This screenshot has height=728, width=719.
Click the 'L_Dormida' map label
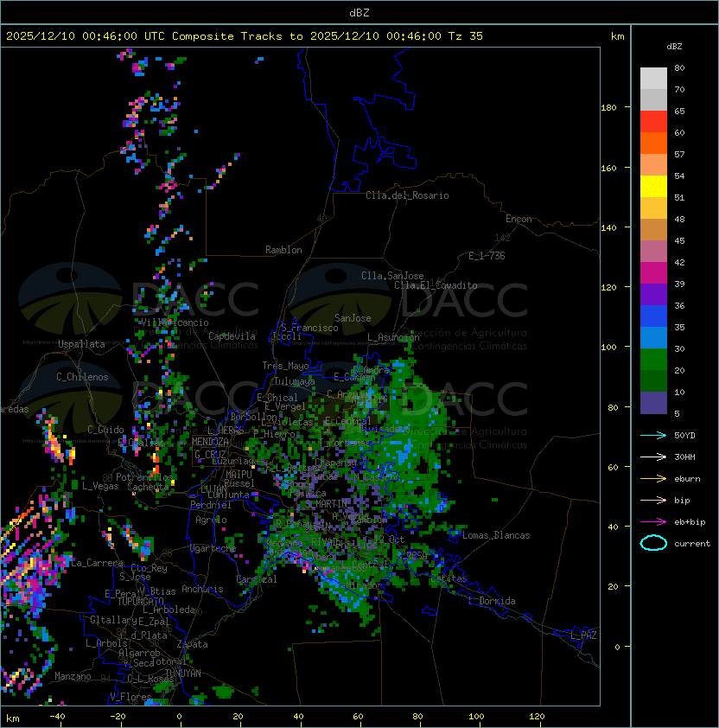(x=492, y=601)
